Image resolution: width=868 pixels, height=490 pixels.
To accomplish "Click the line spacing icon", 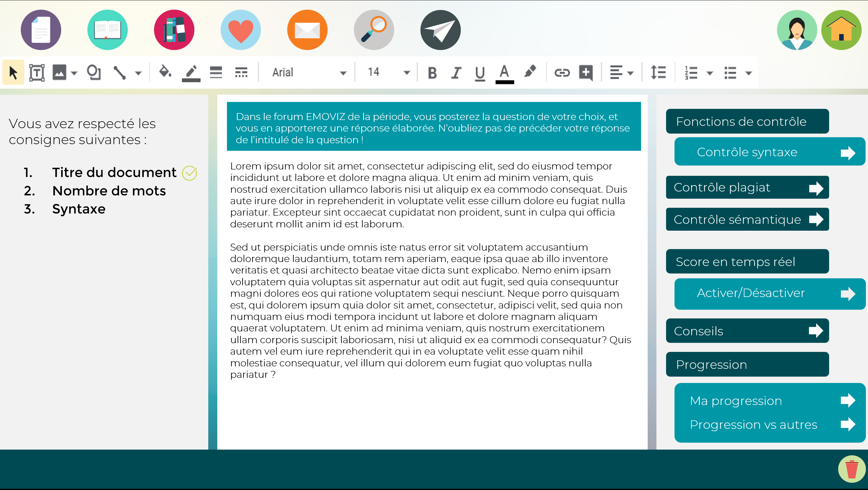I will click(658, 72).
